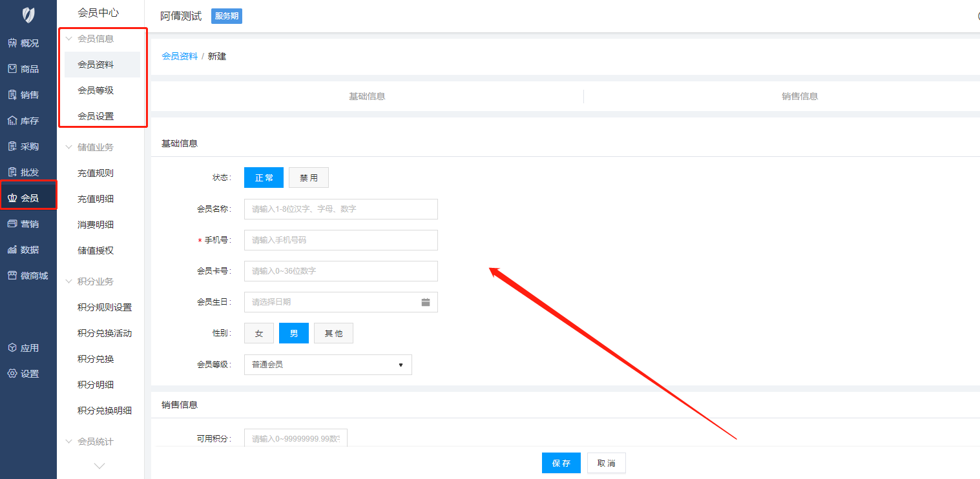The image size is (980, 479).
Task: Collapse the 会员信息 menu group
Action: pyautogui.click(x=69, y=39)
